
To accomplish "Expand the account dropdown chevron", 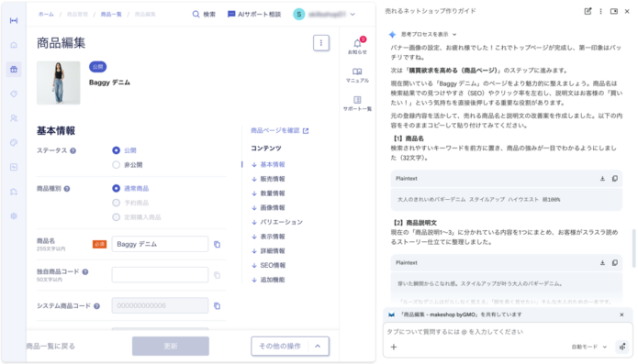I will tap(353, 15).
